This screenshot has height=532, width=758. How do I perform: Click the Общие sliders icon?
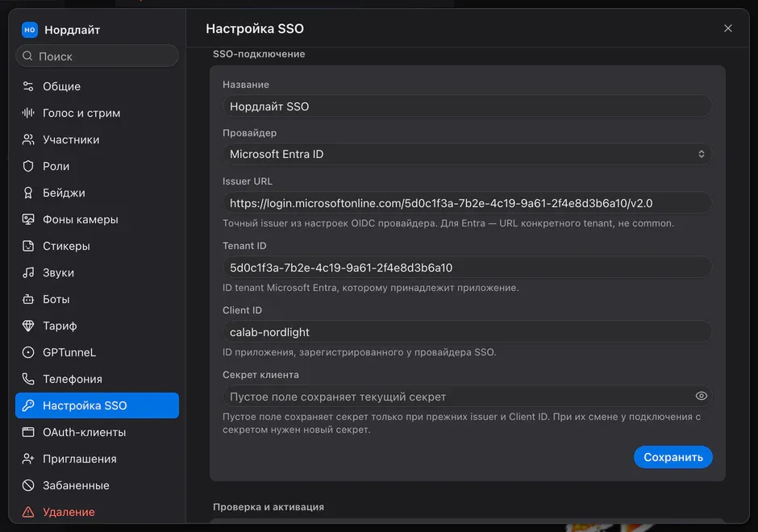[28, 86]
